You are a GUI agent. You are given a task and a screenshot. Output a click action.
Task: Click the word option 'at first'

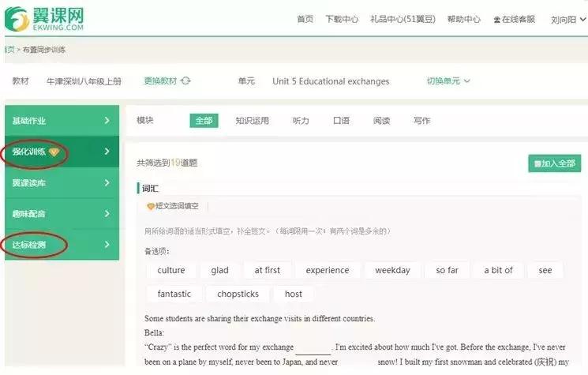pyautogui.click(x=268, y=270)
